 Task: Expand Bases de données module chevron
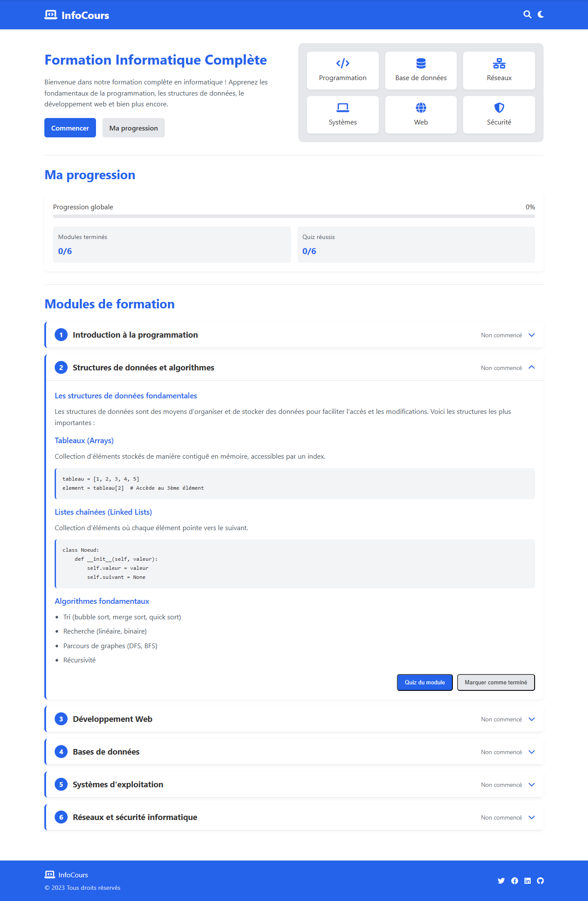click(x=532, y=752)
